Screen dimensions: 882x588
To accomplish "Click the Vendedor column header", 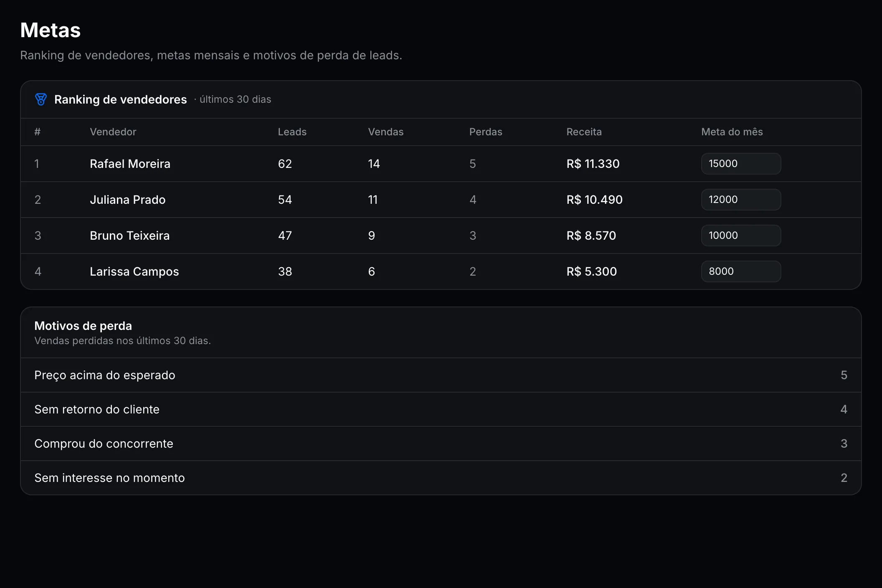I will click(113, 132).
